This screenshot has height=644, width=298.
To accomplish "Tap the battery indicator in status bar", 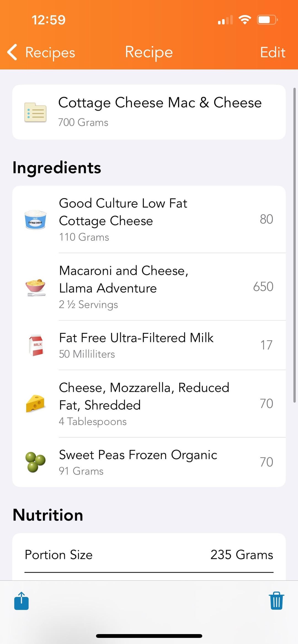I will pos(267,20).
